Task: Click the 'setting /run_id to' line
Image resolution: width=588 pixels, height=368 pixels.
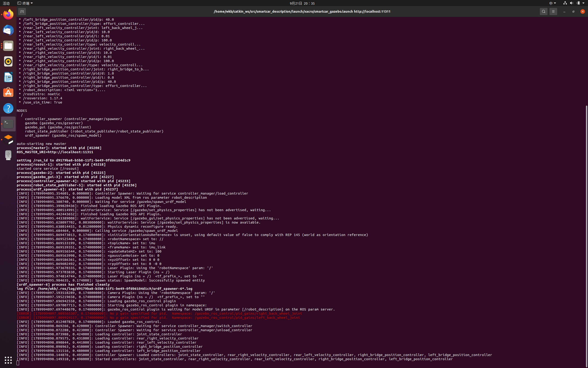Action: click(73, 160)
